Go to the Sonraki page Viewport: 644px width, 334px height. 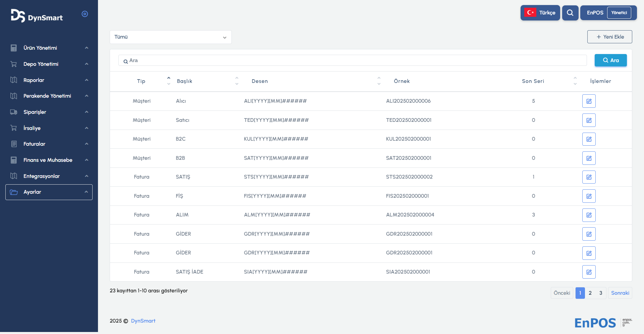coord(620,293)
